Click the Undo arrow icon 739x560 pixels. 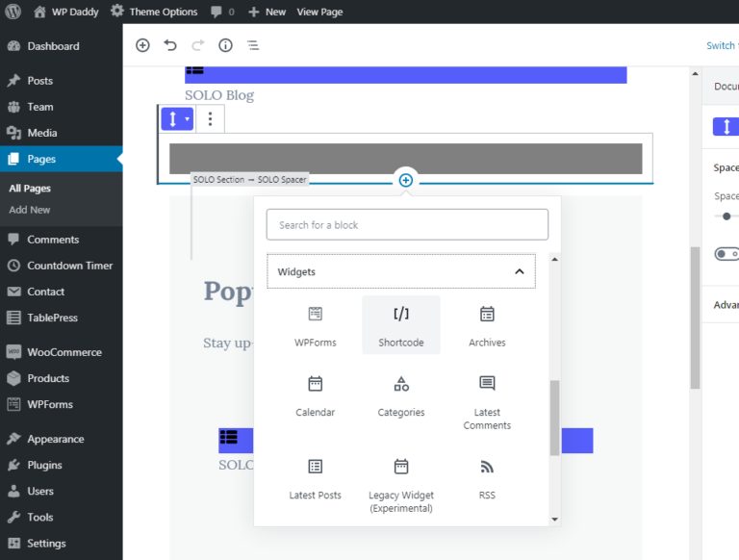click(170, 45)
